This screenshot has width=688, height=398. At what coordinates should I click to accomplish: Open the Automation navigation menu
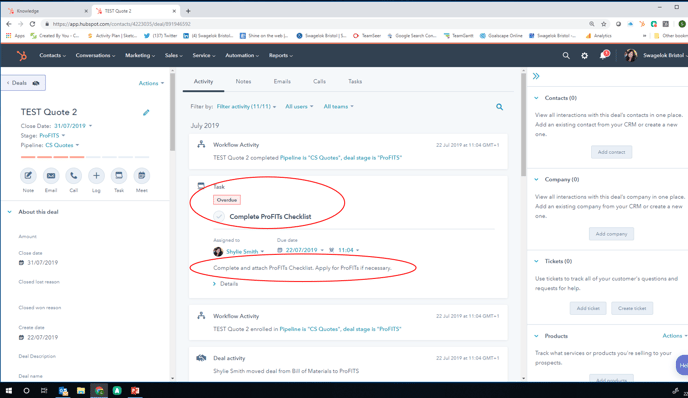(242, 56)
